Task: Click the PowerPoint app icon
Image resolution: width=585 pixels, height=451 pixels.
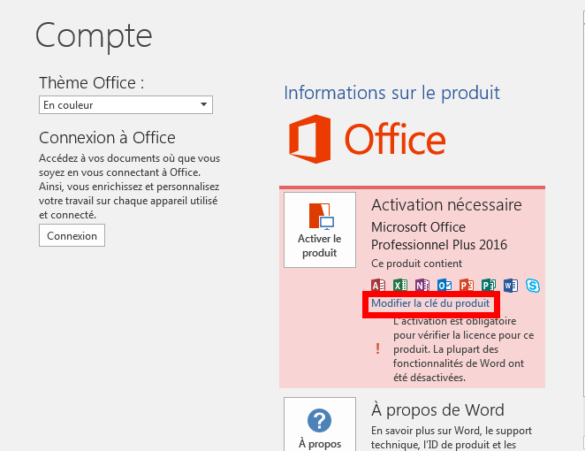Action: point(466,285)
